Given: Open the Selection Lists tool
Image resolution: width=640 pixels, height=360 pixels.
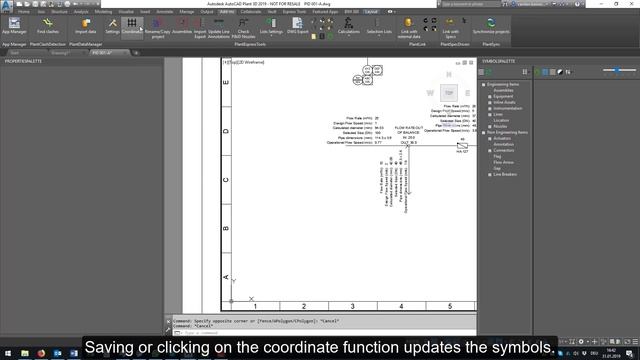Looking at the screenshot, I should tap(379, 26).
